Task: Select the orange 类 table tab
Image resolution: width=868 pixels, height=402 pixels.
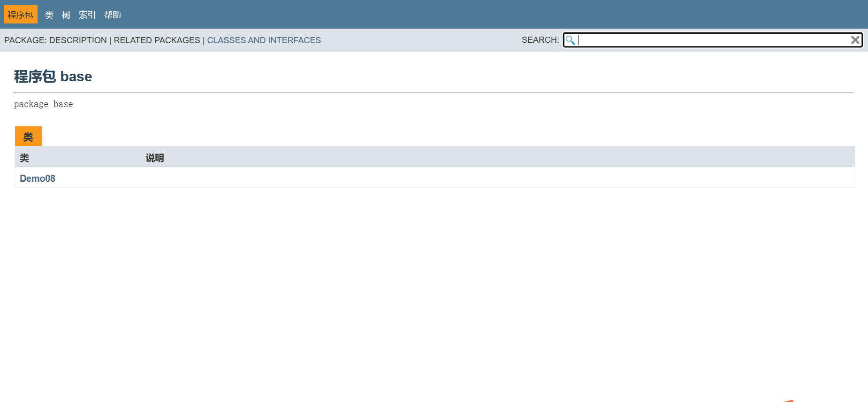Action: pos(28,136)
